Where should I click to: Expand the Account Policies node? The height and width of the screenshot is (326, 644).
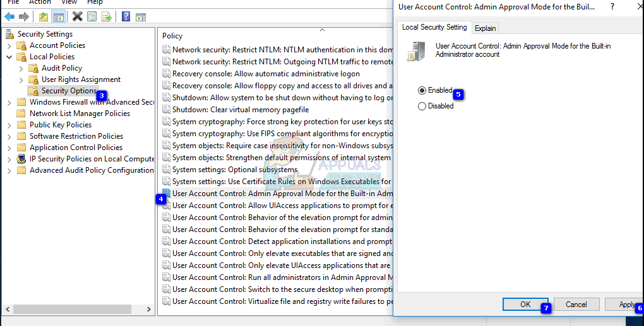[9, 45]
